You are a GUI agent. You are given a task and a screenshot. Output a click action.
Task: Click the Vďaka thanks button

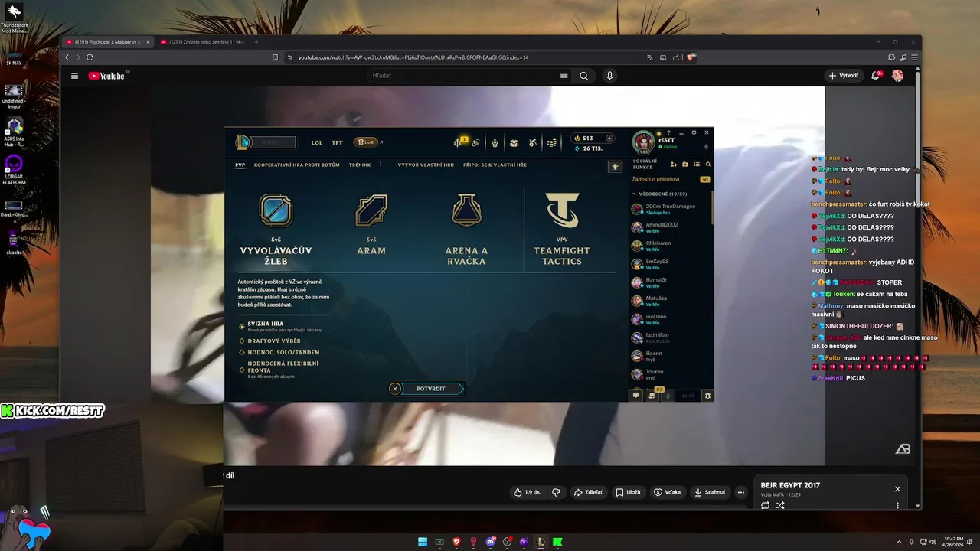668,492
